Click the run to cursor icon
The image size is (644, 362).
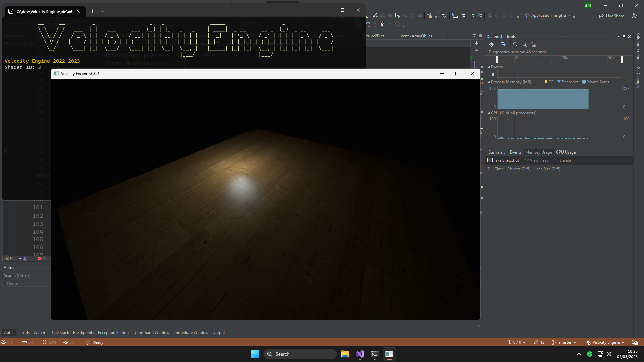[382, 24]
